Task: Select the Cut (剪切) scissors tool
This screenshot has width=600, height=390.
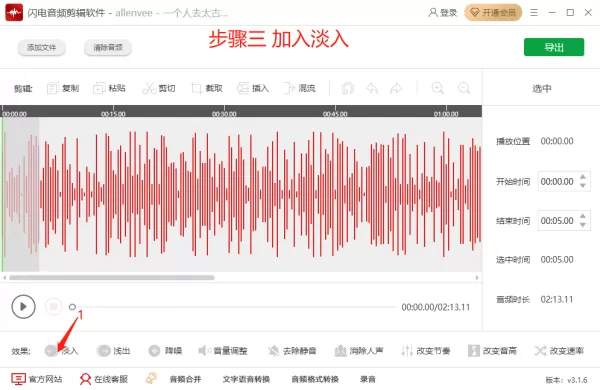Action: [x=158, y=88]
